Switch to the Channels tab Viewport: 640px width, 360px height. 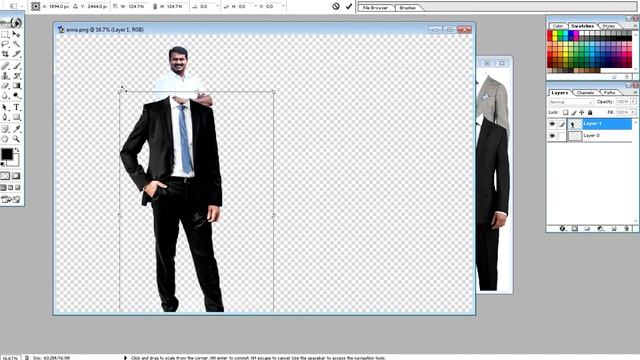coord(585,93)
